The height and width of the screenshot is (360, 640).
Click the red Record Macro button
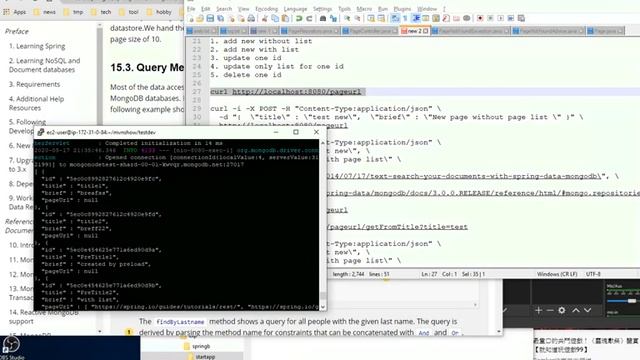480,18
